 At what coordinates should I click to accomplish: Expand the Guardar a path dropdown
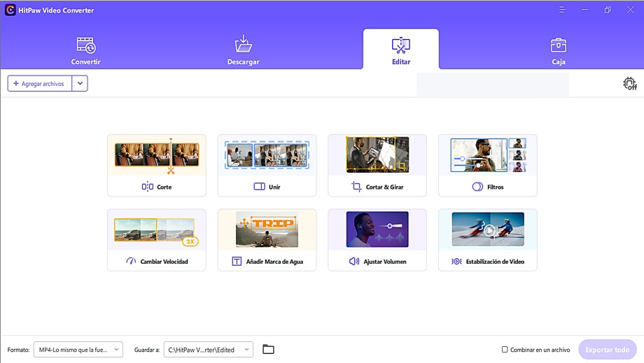208,350
